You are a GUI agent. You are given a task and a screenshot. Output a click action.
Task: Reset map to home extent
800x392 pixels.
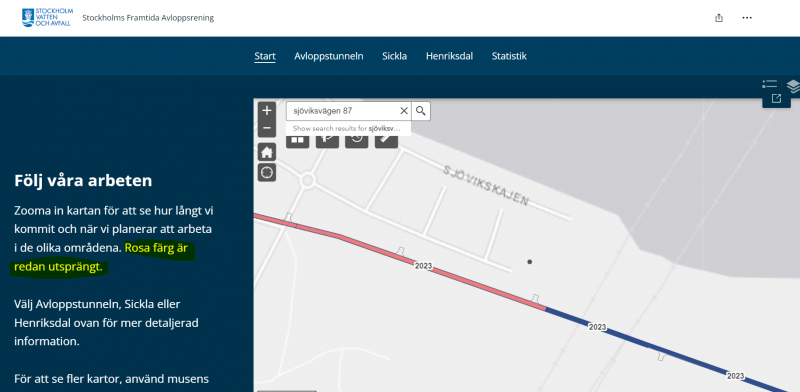(x=267, y=152)
